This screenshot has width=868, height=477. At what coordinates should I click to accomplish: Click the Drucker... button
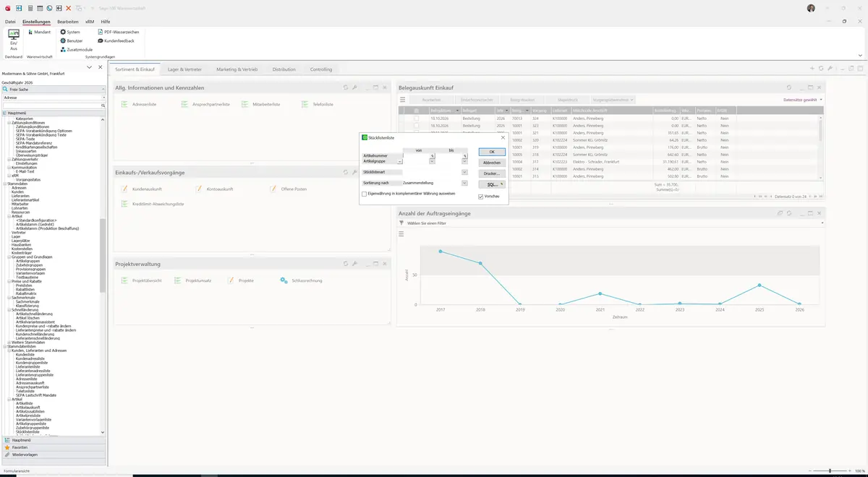click(x=492, y=173)
